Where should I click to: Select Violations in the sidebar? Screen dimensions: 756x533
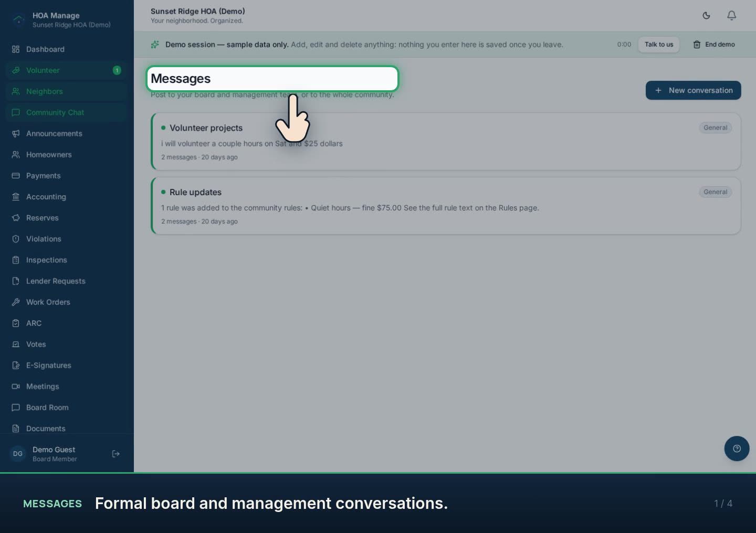[x=66, y=239]
